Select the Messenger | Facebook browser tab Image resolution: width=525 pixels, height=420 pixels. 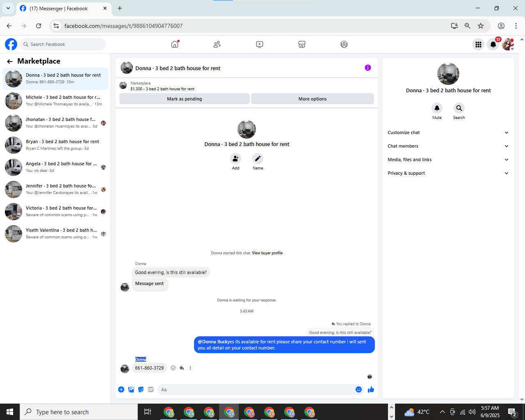(64, 9)
